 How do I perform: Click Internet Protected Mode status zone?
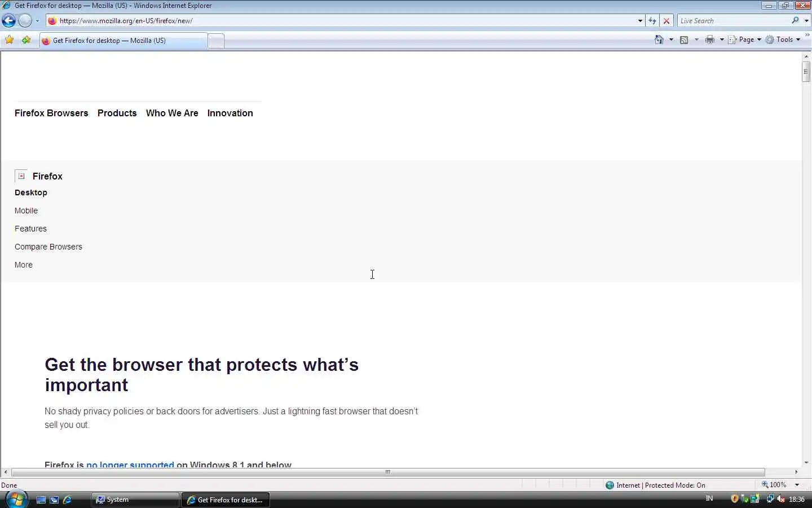pos(655,485)
